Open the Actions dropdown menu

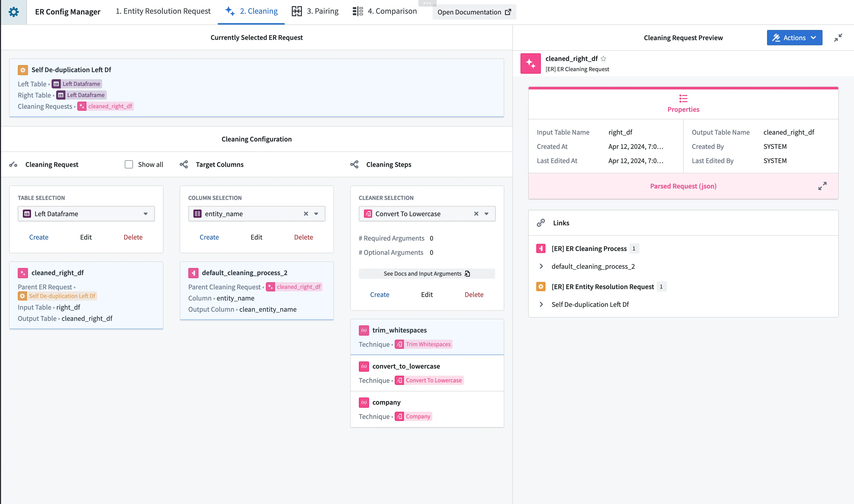pyautogui.click(x=794, y=38)
